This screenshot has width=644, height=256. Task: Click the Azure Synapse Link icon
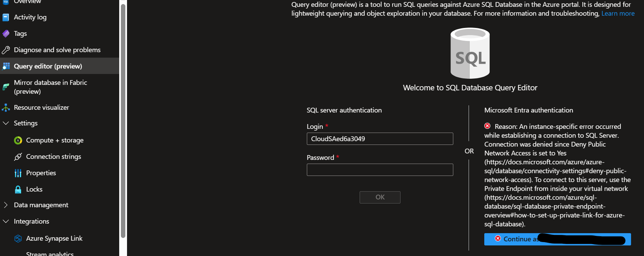pyautogui.click(x=18, y=239)
